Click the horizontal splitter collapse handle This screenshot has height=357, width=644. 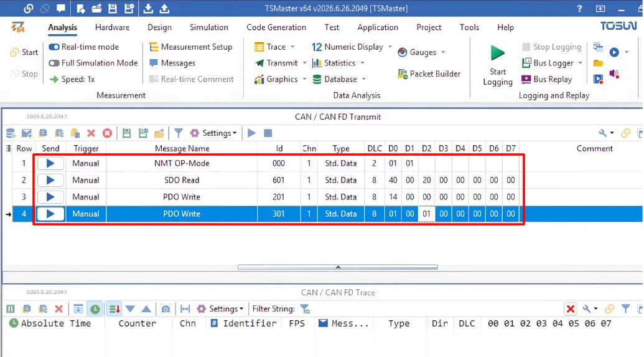[338, 267]
